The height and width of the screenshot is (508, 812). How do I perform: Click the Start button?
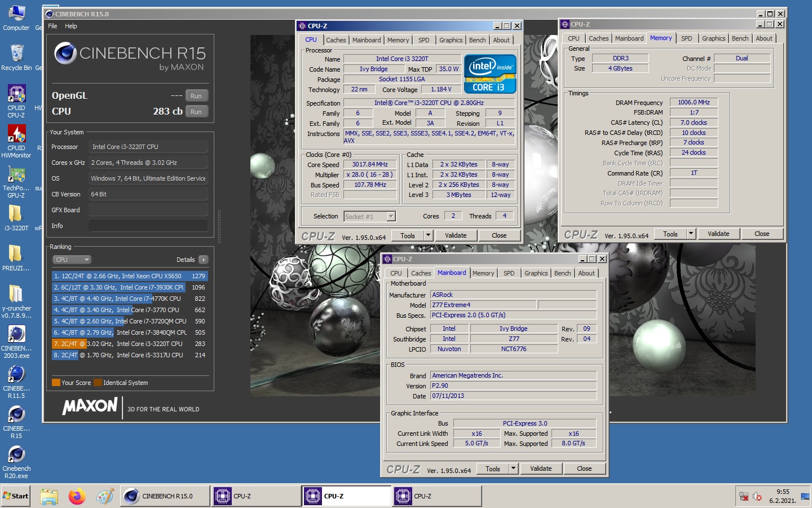(16, 496)
